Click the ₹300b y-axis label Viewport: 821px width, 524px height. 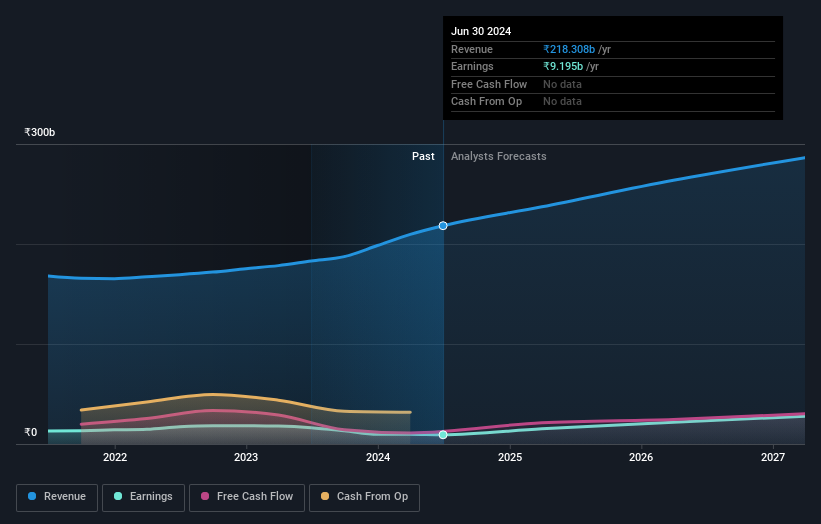point(40,132)
